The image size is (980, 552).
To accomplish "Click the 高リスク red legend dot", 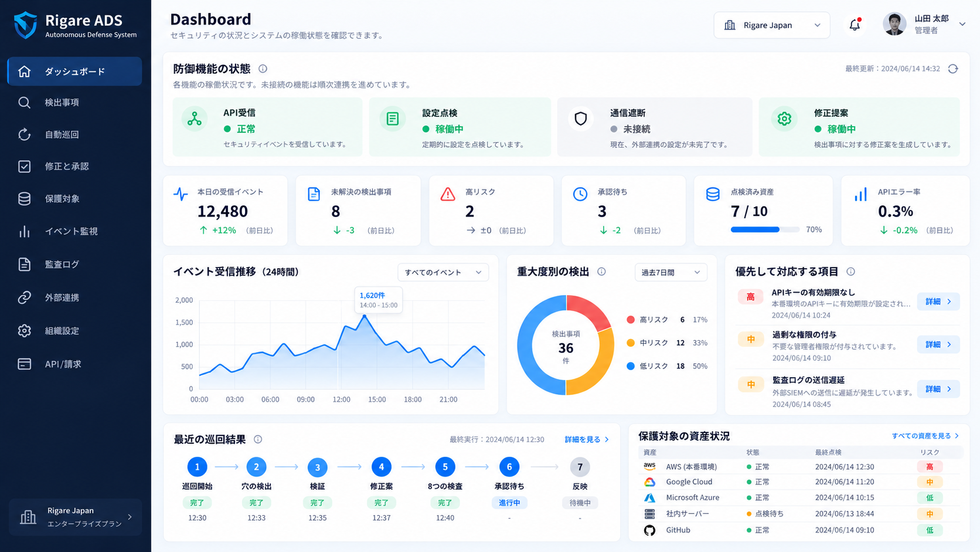I will coord(631,320).
